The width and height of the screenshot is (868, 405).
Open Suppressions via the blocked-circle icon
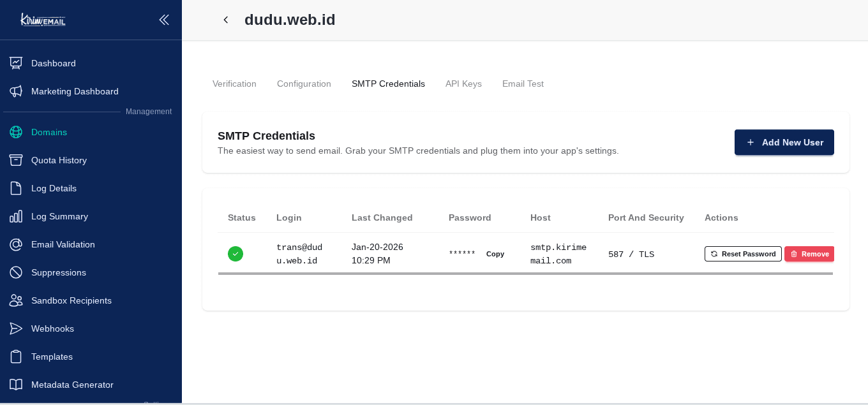pyautogui.click(x=16, y=272)
